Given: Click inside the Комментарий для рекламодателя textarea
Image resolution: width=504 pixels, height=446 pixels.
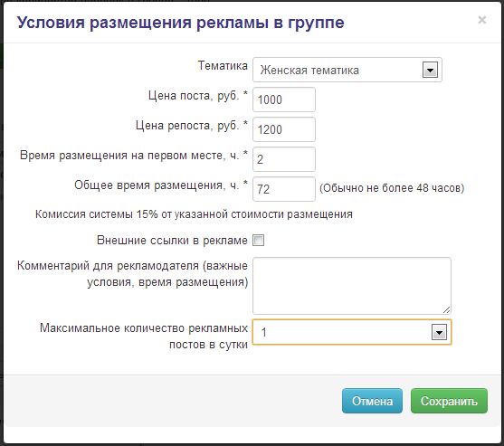Looking at the screenshot, I should [x=352, y=286].
